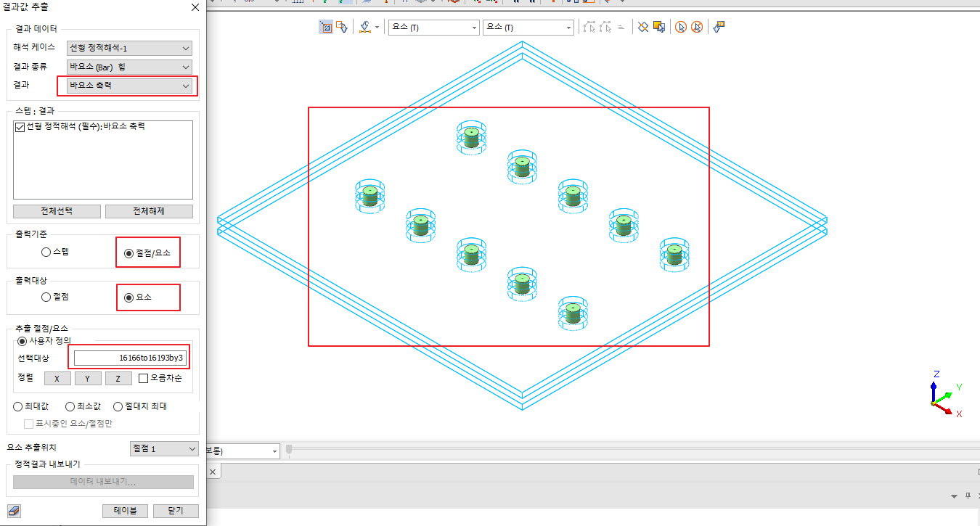Click the deselect tool next to rectangle select

[341, 27]
